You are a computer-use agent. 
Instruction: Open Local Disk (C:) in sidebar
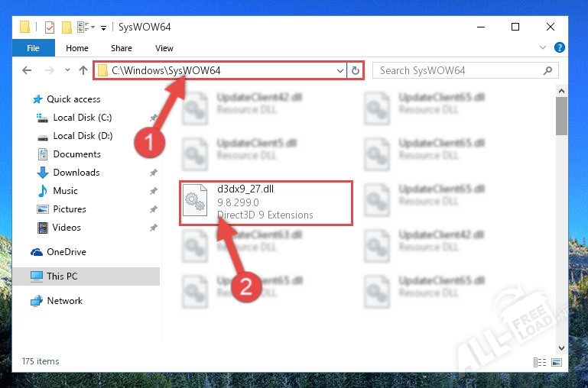(82, 118)
